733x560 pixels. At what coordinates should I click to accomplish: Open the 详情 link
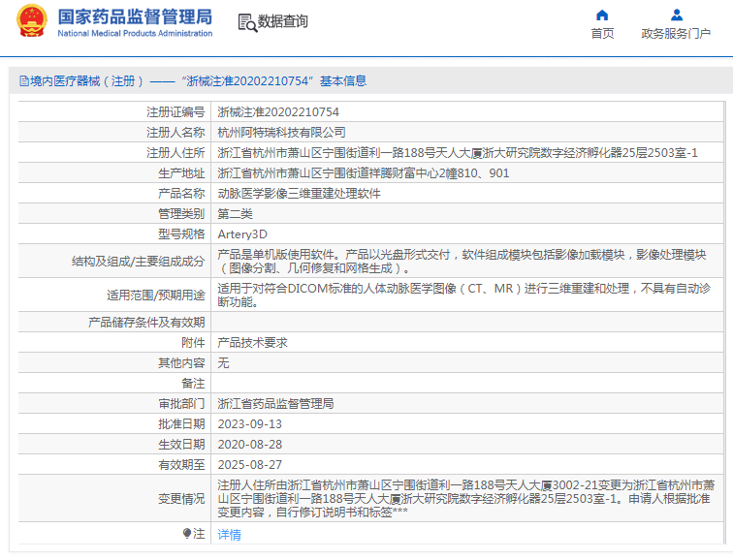pos(230,534)
